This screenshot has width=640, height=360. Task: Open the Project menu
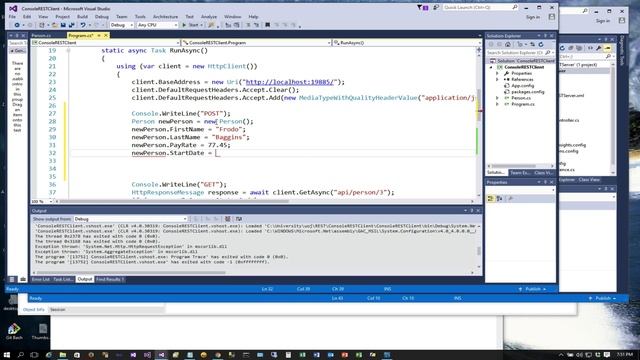62,17
